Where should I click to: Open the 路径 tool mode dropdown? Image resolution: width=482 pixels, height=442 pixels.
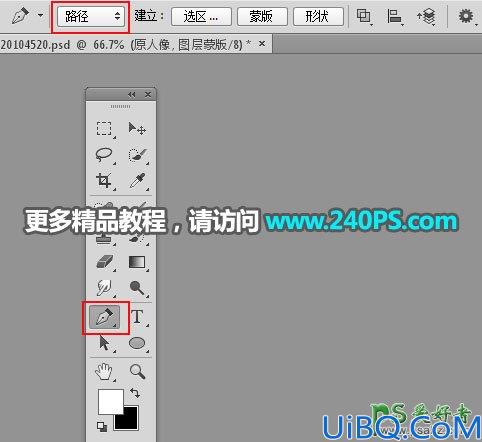coord(91,16)
